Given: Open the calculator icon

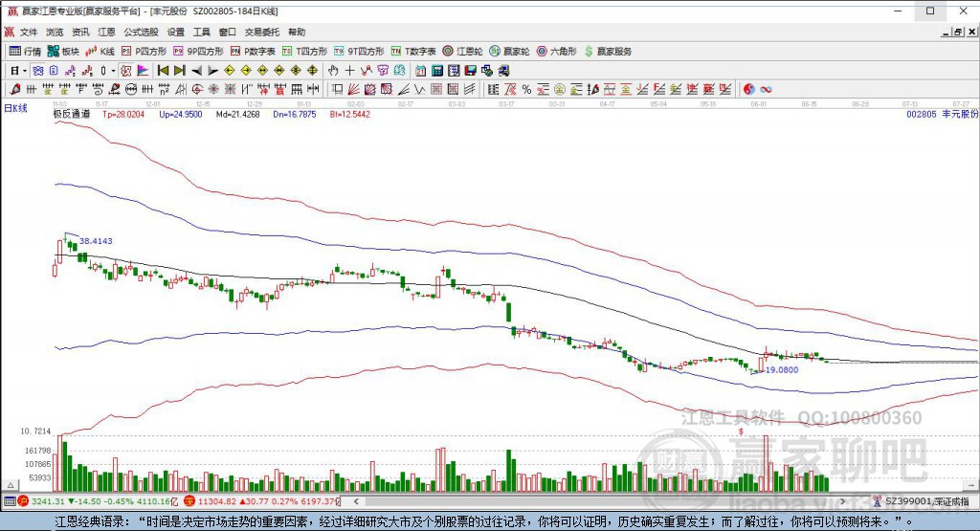Looking at the screenshot, I should pos(437,71).
